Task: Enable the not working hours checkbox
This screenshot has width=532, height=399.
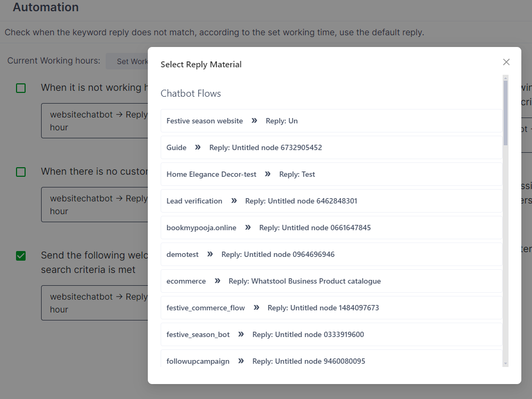Action: [x=21, y=88]
